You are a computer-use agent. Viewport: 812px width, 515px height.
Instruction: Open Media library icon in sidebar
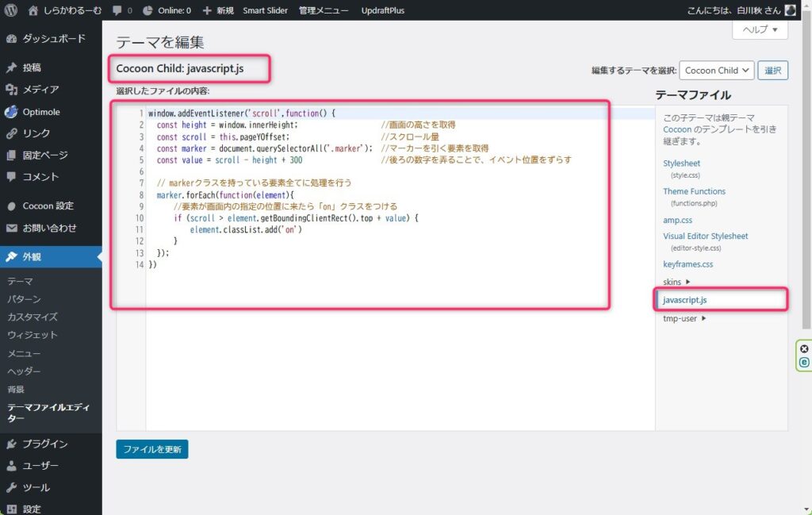[x=12, y=90]
